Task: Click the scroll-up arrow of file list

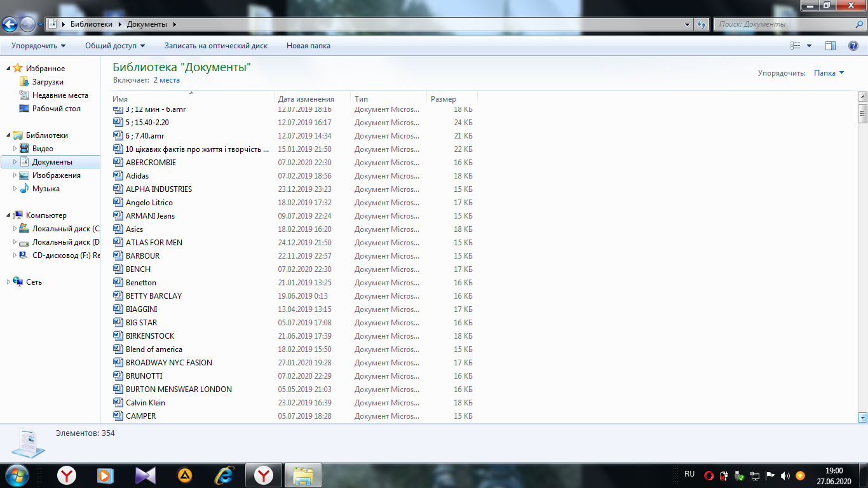Action: click(863, 97)
